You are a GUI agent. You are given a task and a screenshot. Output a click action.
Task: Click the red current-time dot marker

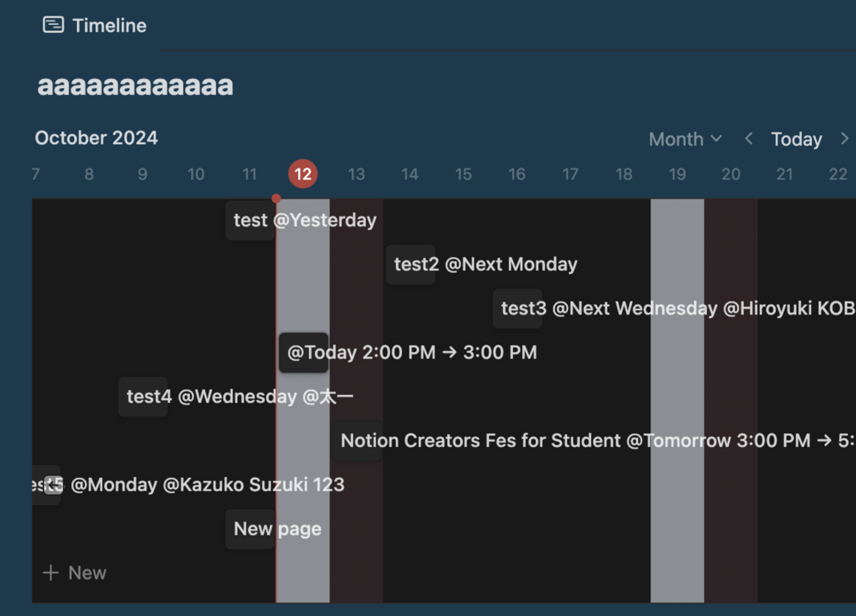point(276,199)
